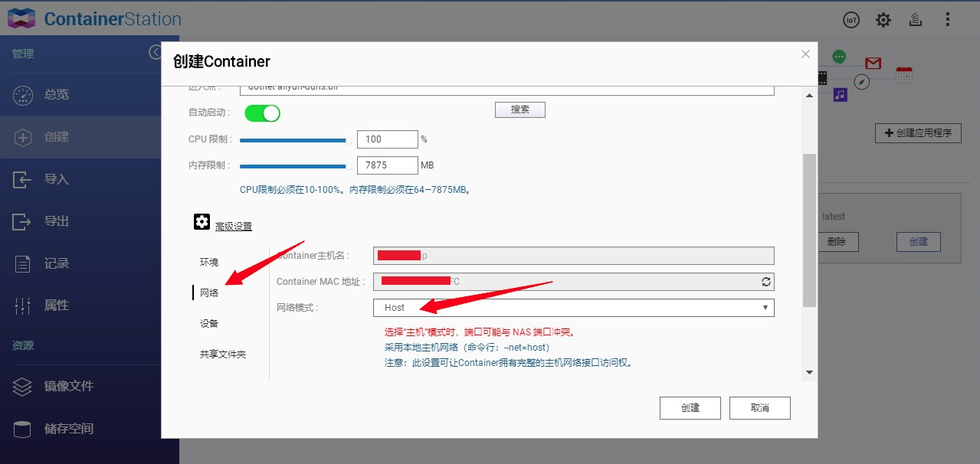This screenshot has height=464, width=980.
Task: Click the advanced settings gear icon
Action: 202,222
